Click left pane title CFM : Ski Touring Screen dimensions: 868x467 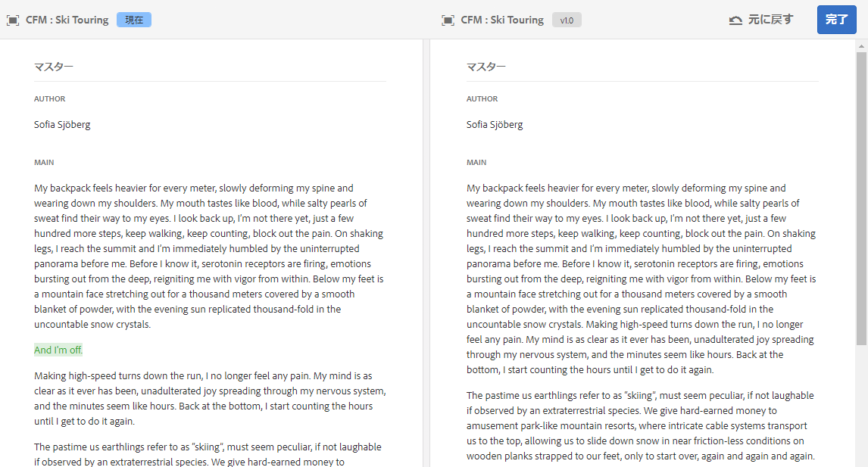tap(67, 20)
